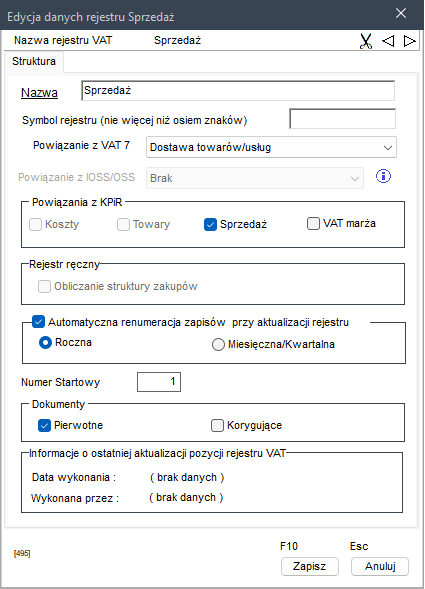This screenshot has width=425, height=589.
Task: Go to next record with right arrow
Action: click(410, 41)
